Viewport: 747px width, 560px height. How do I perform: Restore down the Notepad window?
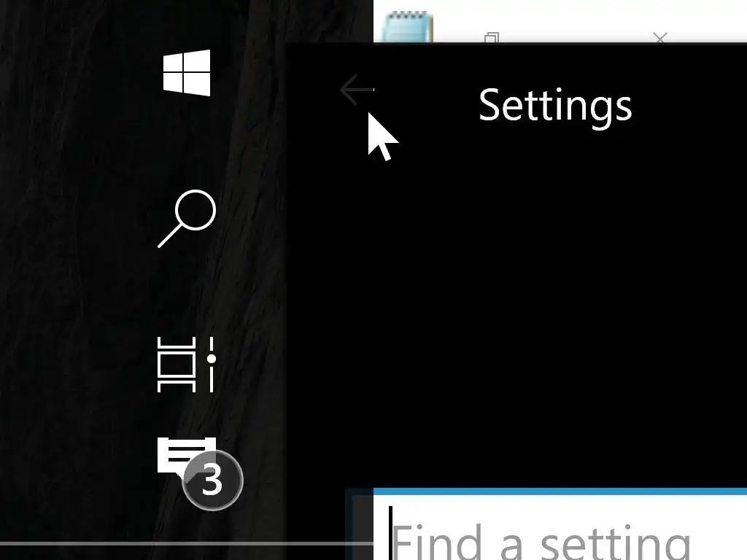click(492, 38)
